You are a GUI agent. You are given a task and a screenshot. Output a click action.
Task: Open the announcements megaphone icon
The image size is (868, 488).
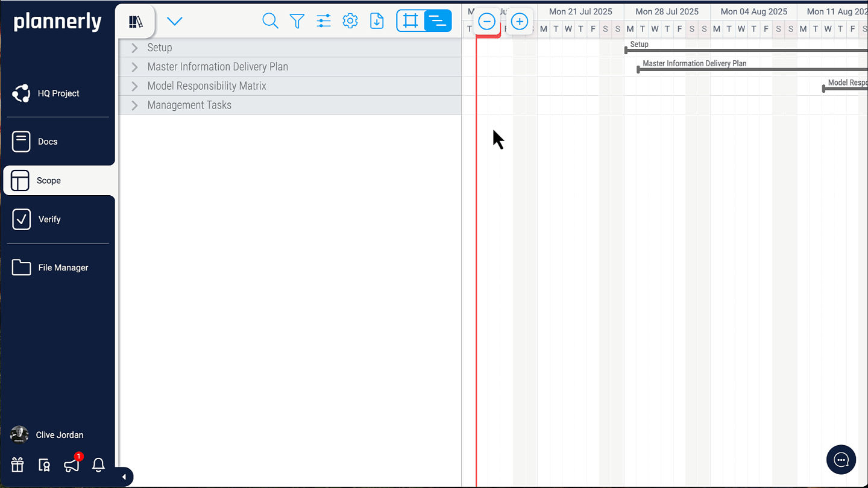(72, 465)
